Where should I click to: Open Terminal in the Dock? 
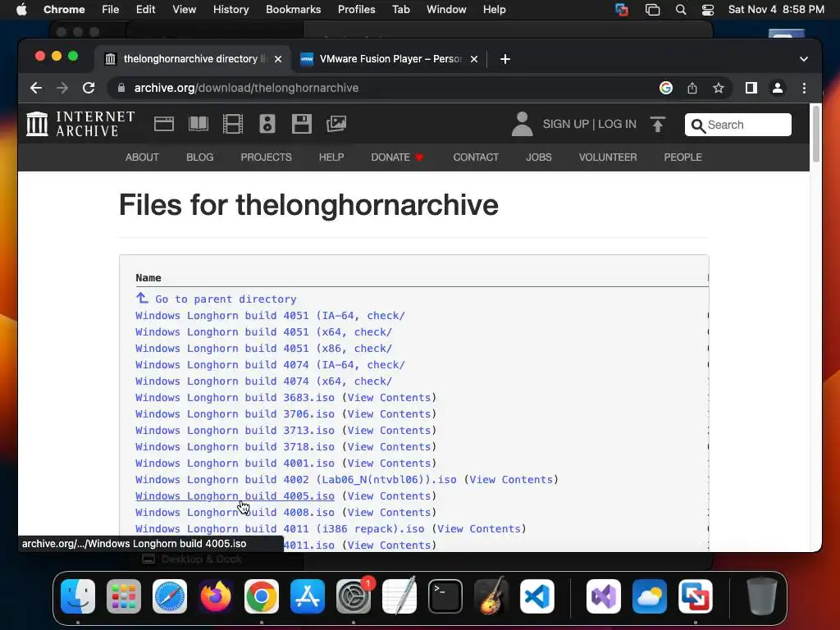pos(445,596)
